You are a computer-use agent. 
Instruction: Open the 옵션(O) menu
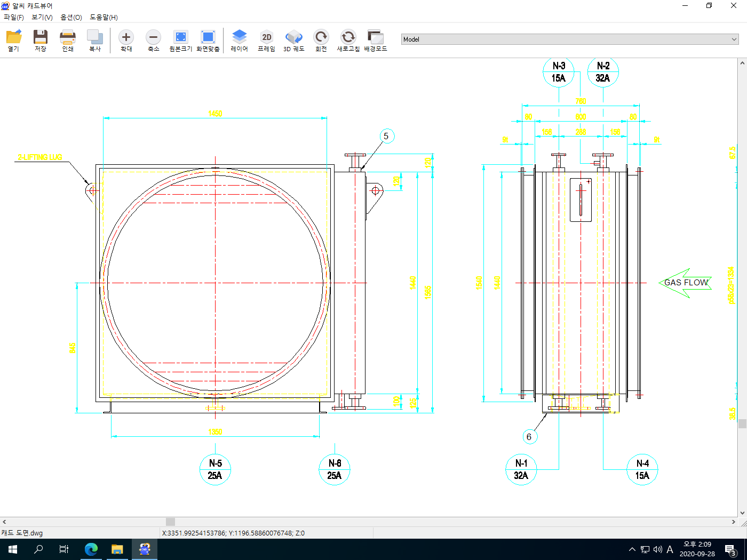coord(71,17)
